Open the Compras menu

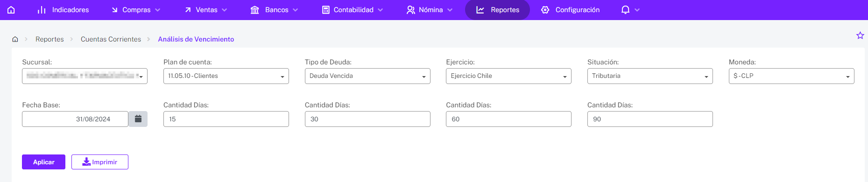tap(136, 10)
